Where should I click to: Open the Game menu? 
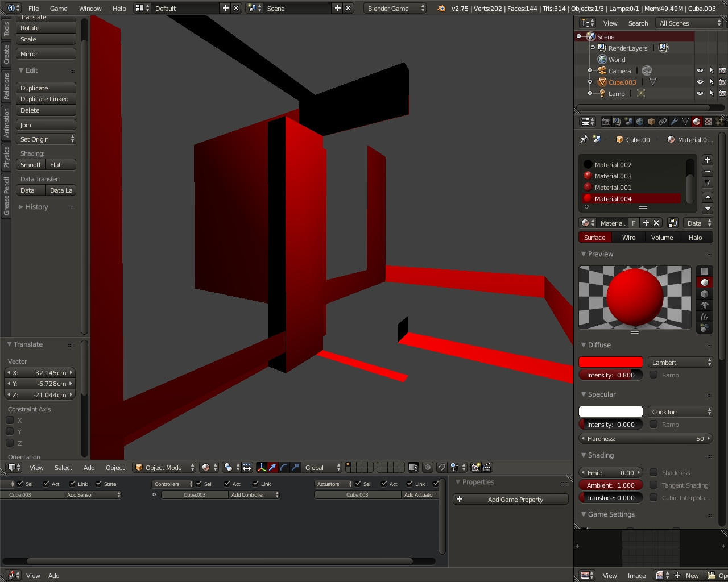[x=59, y=8]
